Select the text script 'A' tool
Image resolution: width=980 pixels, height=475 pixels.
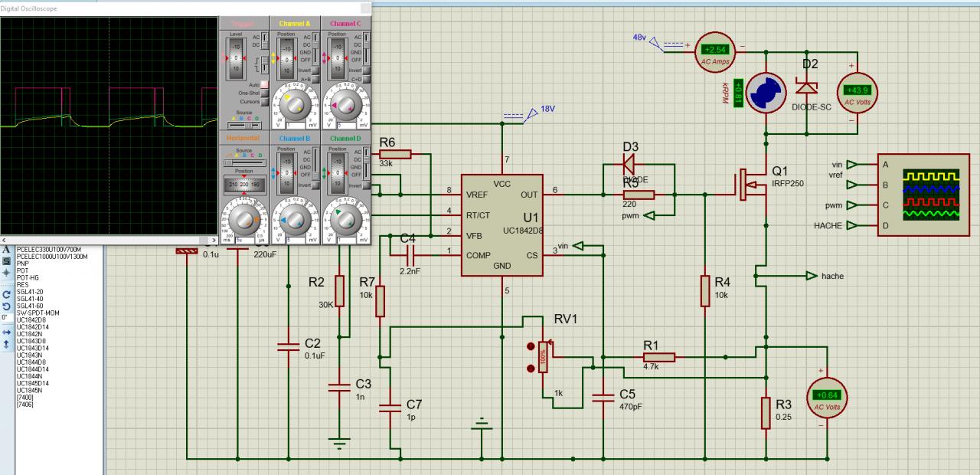[x=6, y=249]
